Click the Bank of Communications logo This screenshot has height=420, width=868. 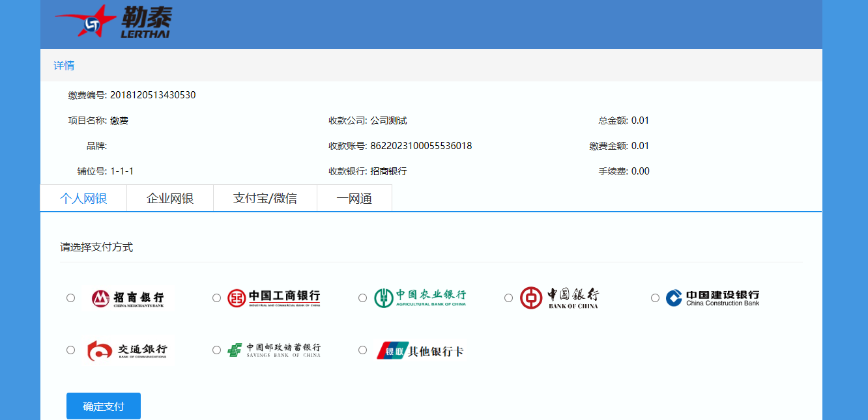pos(128,350)
